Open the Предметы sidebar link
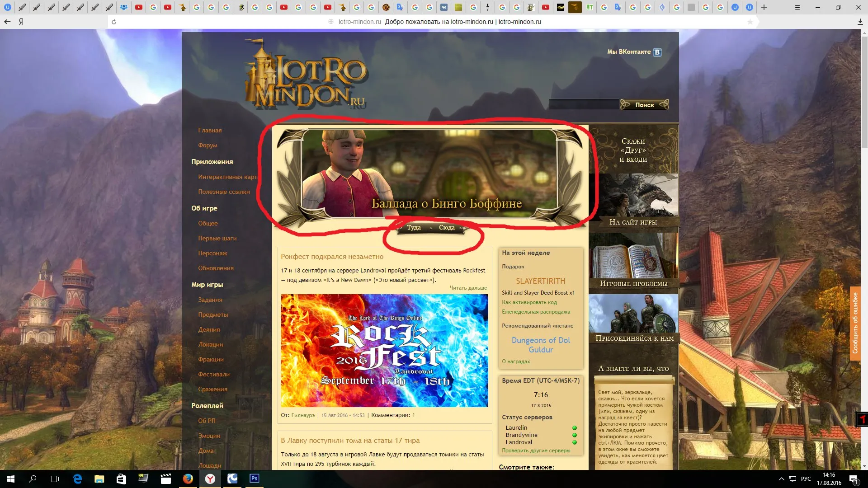The width and height of the screenshot is (868, 488). point(213,314)
